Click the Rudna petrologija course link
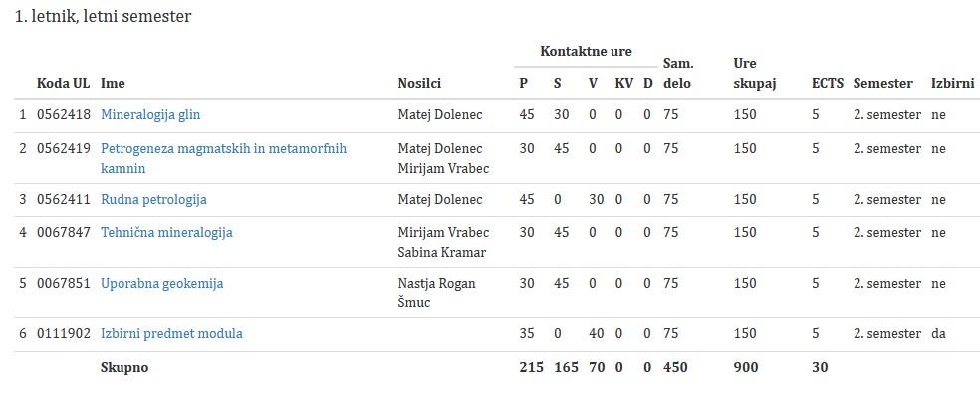The height and width of the screenshot is (399, 980). point(153,200)
